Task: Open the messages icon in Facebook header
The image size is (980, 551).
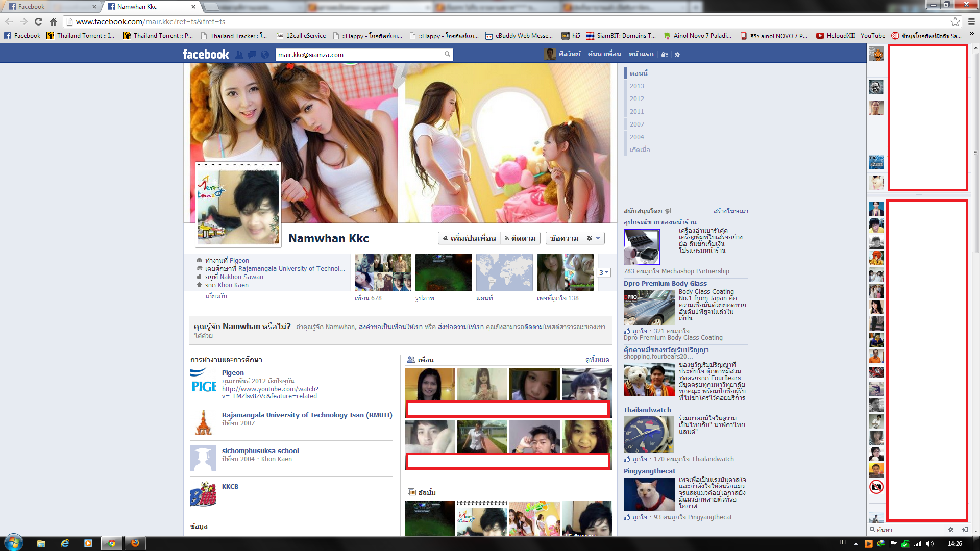Action: click(x=252, y=55)
